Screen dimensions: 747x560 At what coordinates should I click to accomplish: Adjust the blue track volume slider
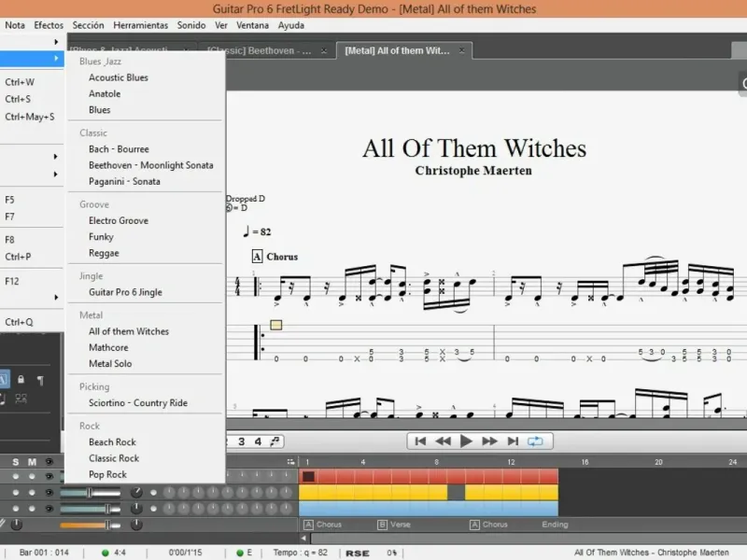coord(90,509)
